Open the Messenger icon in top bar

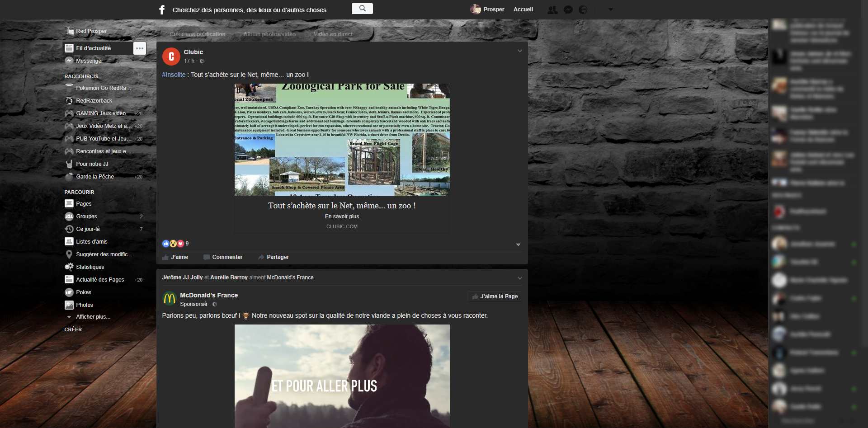click(x=568, y=9)
